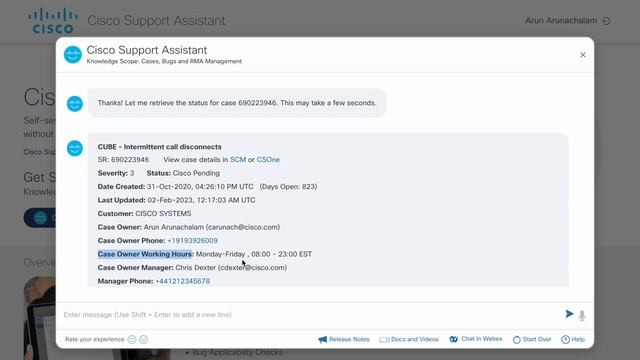Image resolution: width=640 pixels, height=360 pixels.
Task: Rate experience with sad face
Action: (x=144, y=340)
